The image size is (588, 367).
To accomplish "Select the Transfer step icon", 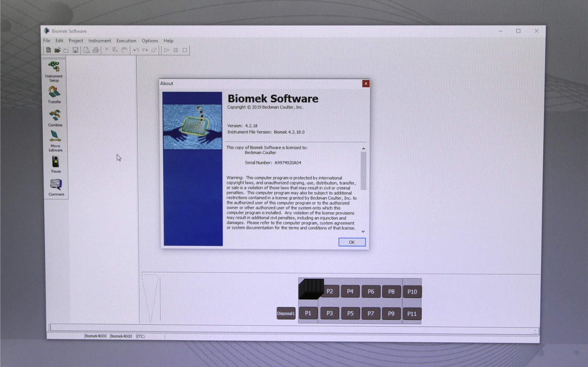I will pos(54,93).
